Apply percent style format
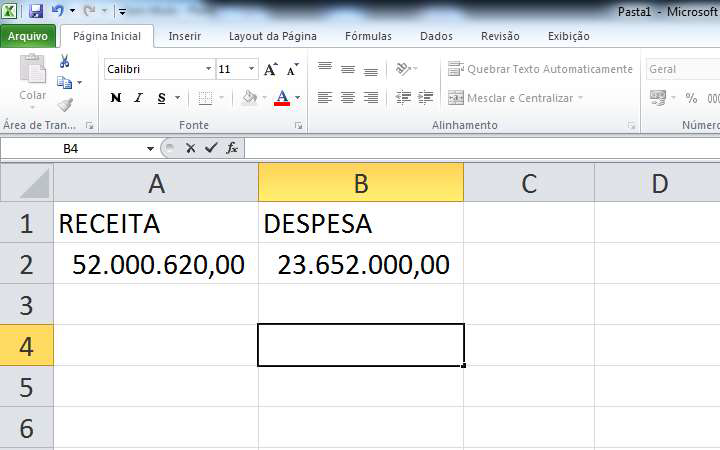Viewport: 720px width, 450px height. coord(691,97)
